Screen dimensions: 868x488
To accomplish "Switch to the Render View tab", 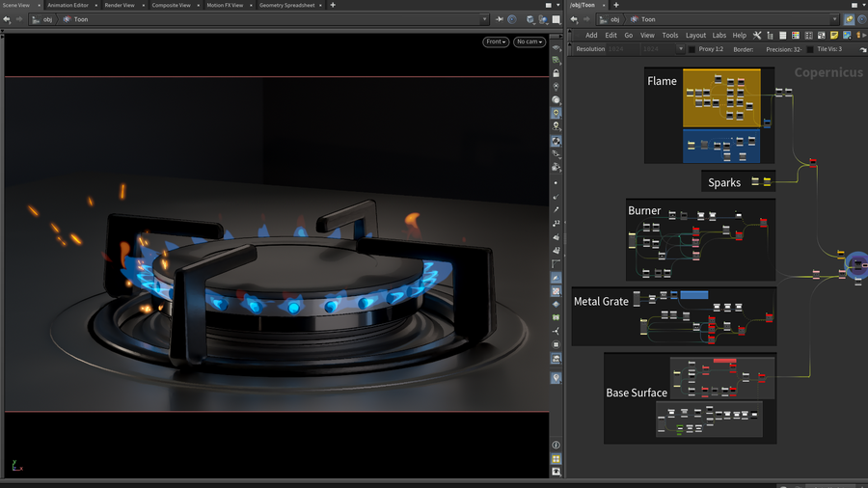I will coord(120,5).
